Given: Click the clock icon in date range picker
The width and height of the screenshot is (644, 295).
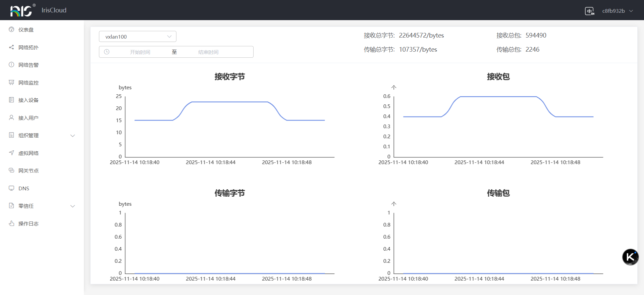Looking at the screenshot, I should [107, 52].
